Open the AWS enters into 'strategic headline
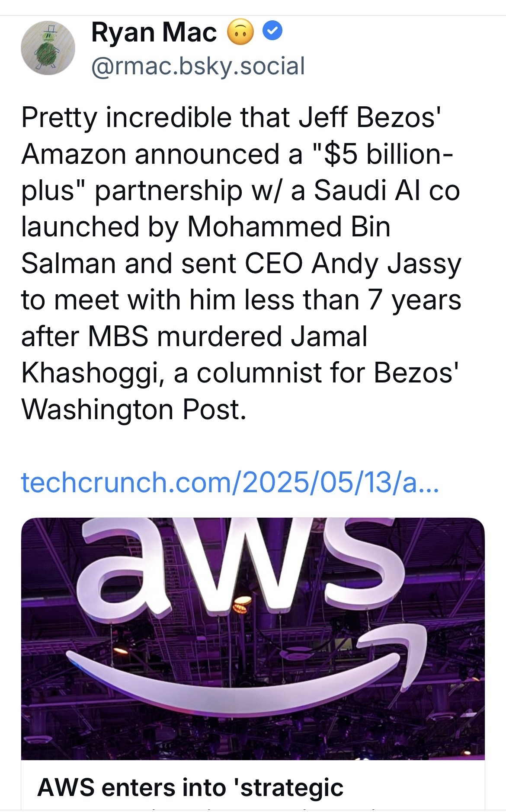 coord(190,787)
